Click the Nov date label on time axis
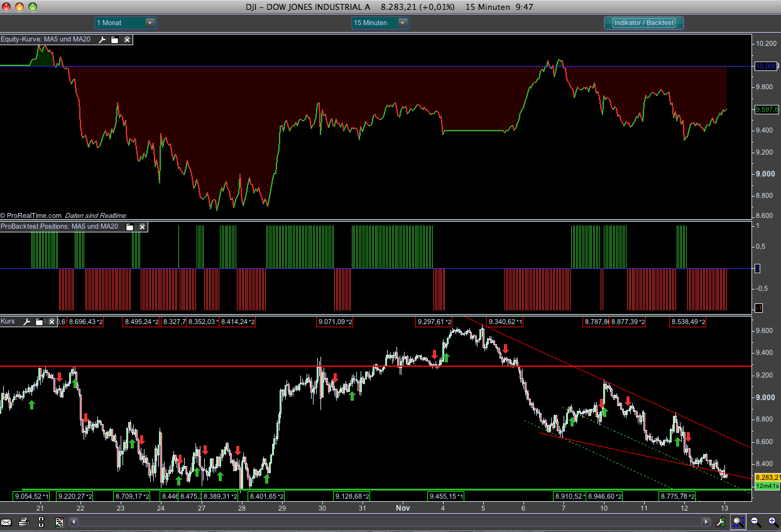The image size is (781, 532). click(402, 508)
